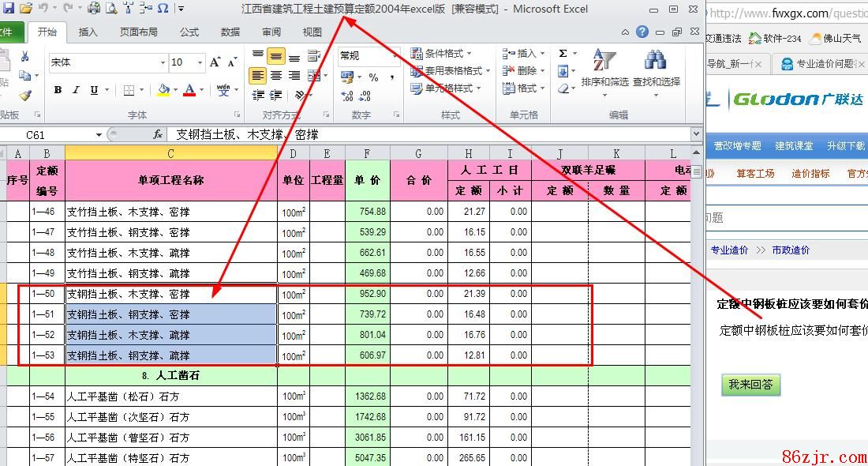
Task: Click the Save icon in quick access toolbar
Action: pos(9,9)
